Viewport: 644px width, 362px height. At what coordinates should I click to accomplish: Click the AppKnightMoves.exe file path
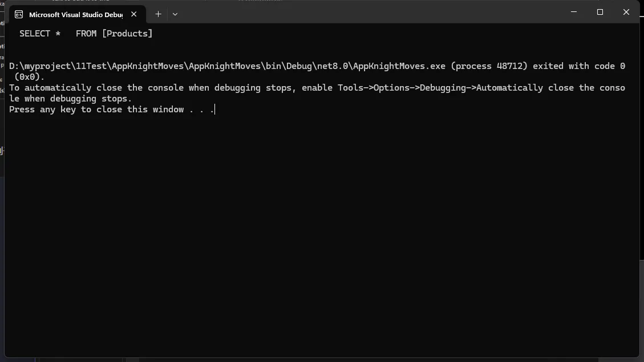click(227, 66)
